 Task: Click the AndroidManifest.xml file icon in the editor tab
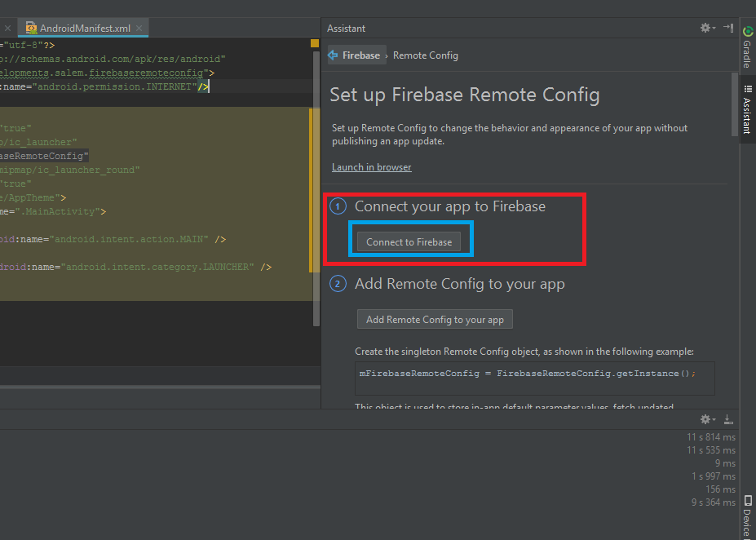[31, 26]
